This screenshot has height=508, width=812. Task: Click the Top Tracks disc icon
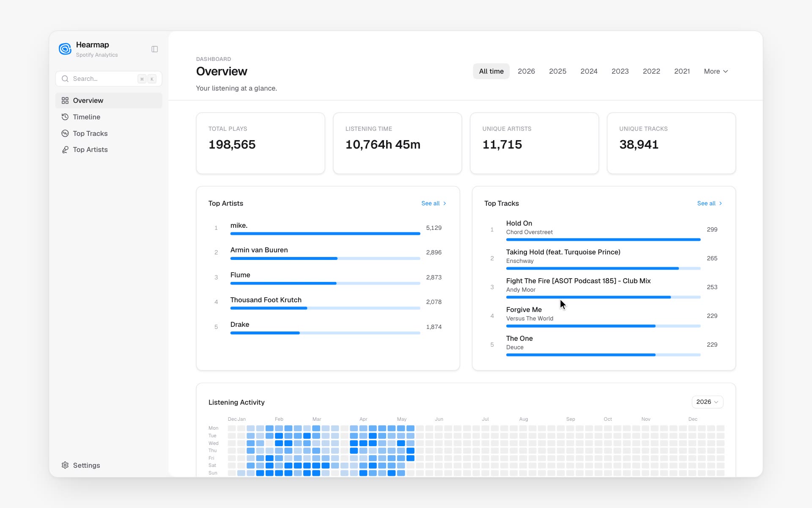coord(65,133)
